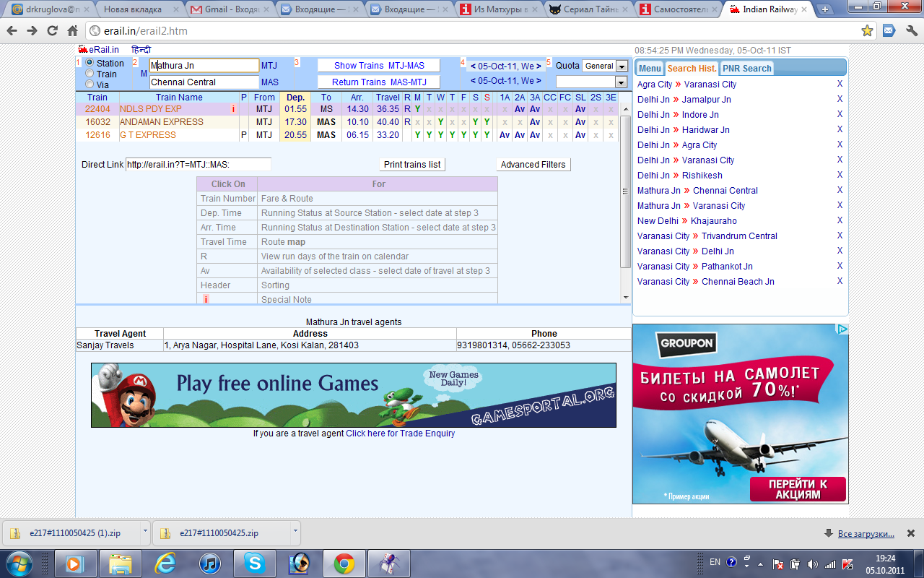This screenshot has height=578, width=924.
Task: Click the browser back arrow
Action: point(12,31)
